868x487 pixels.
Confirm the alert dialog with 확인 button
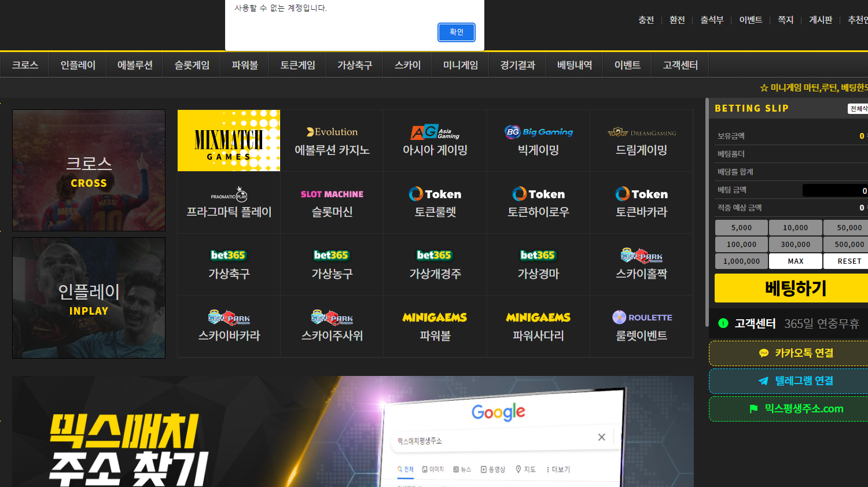coord(457,32)
